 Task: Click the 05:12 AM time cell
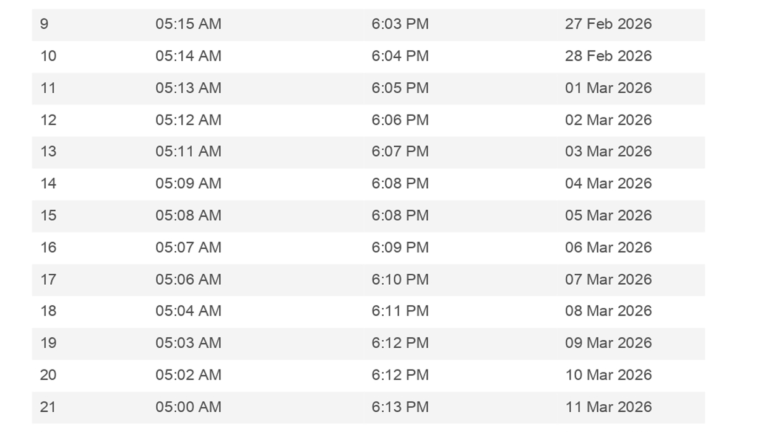tap(188, 120)
